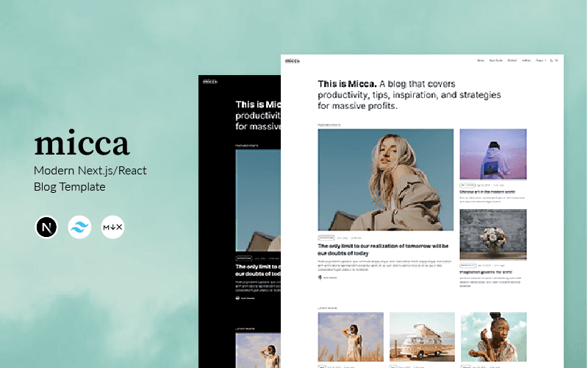588x368 pixels.
Task: Click the micca logo in light-theme header
Action: click(293, 60)
